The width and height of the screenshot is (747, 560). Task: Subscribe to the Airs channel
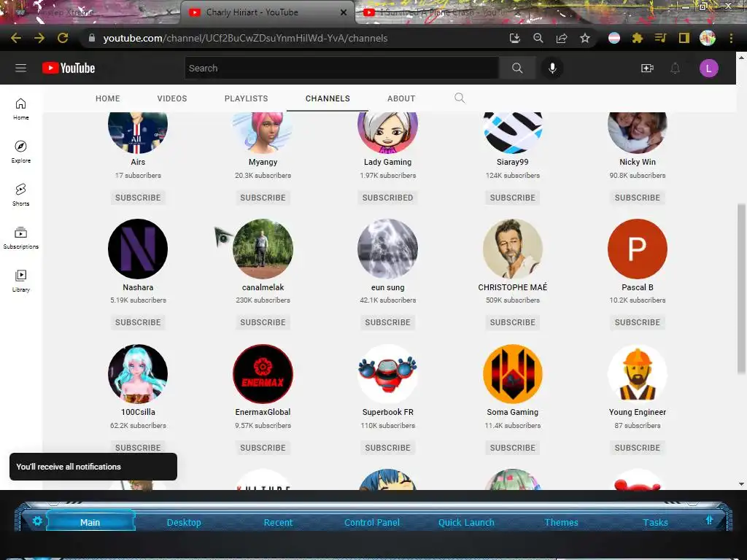[138, 198]
